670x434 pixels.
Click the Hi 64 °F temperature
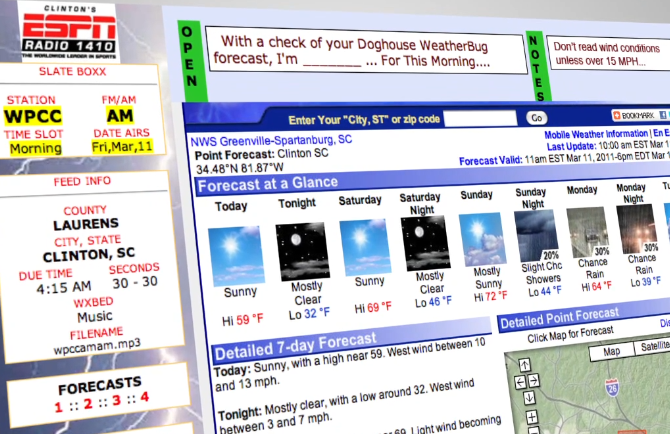click(597, 286)
